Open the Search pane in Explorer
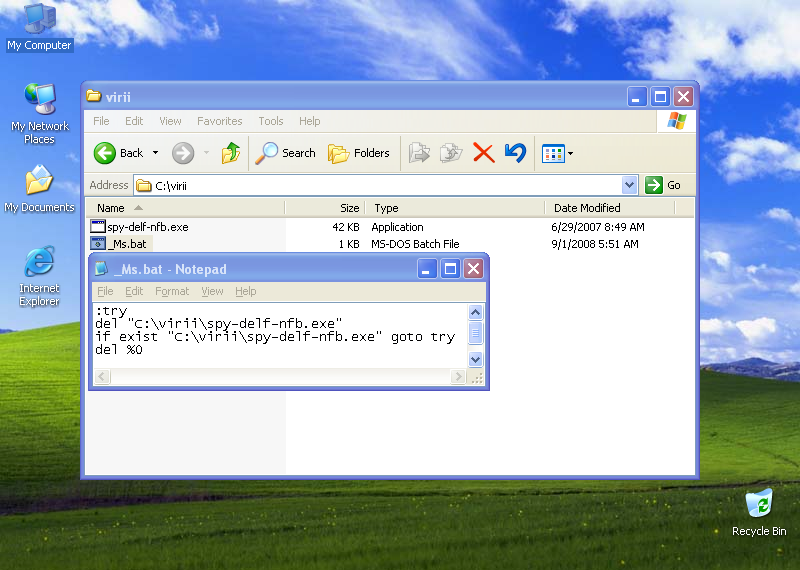 click(x=285, y=153)
